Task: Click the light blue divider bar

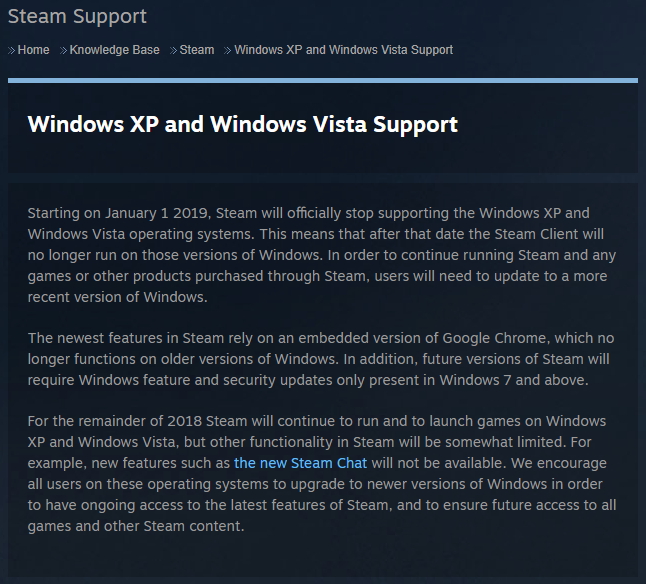Action: point(322,80)
